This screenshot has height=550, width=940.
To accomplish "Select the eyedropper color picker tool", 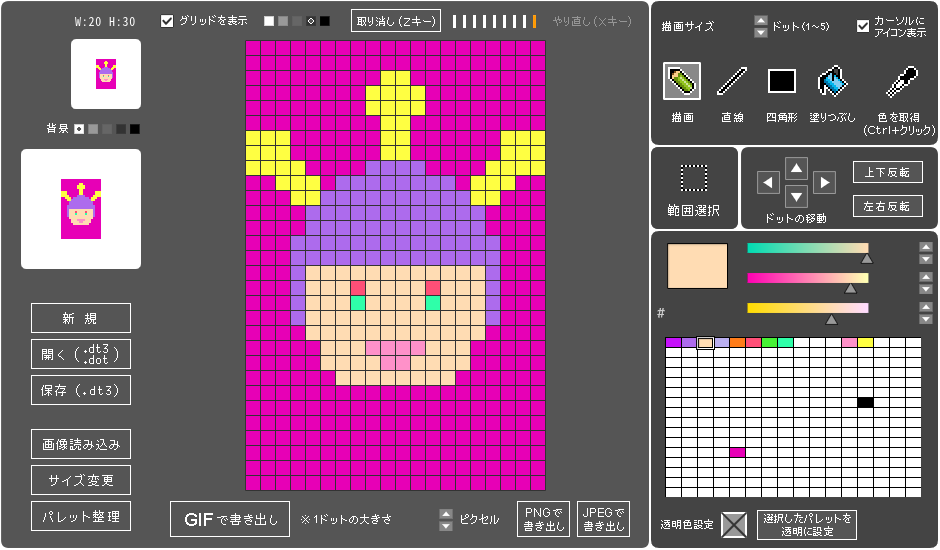I will 905,82.
